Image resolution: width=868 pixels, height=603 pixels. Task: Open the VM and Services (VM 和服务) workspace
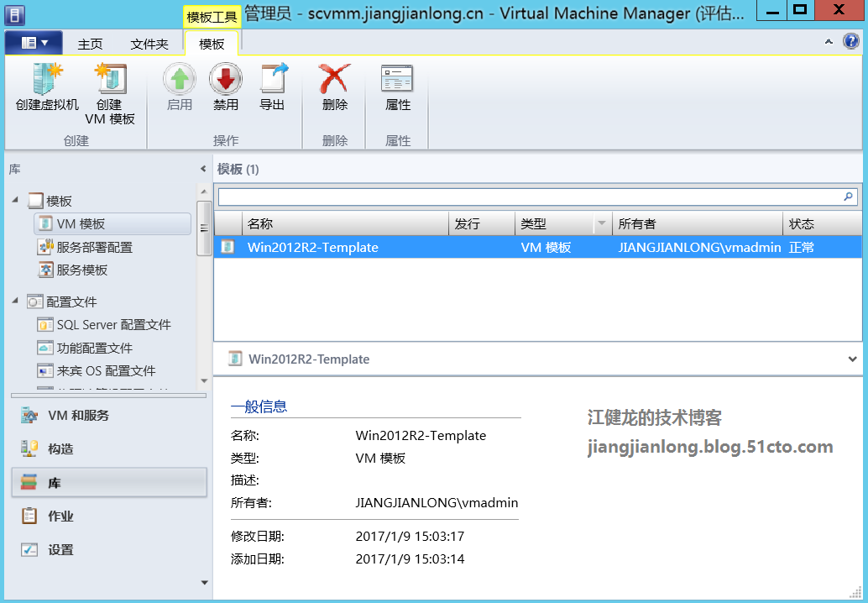click(x=108, y=415)
